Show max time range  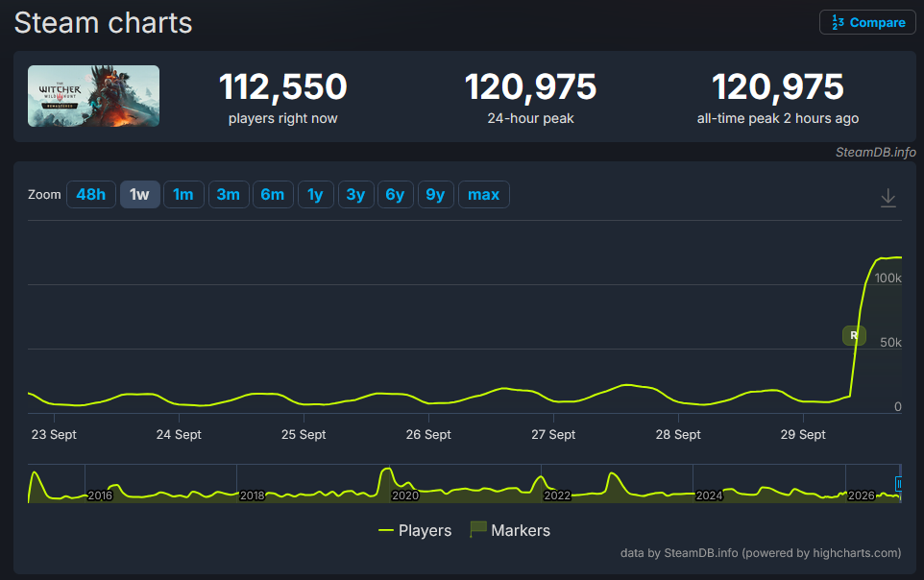[x=484, y=195]
